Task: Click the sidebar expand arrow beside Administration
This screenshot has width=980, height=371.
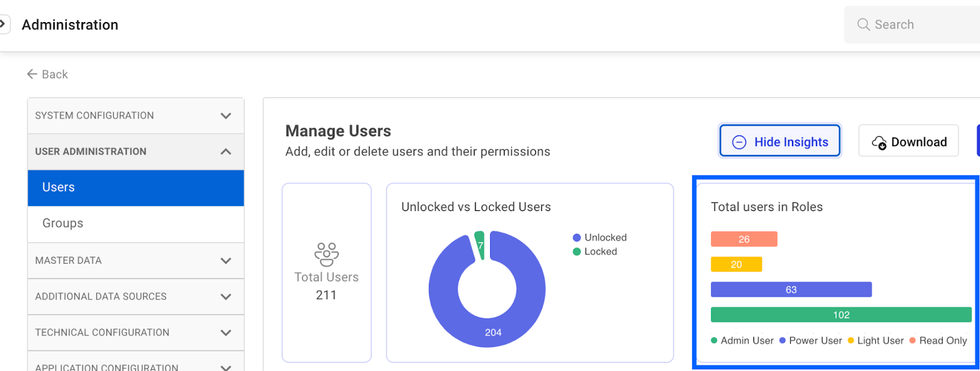Action: click(x=3, y=25)
